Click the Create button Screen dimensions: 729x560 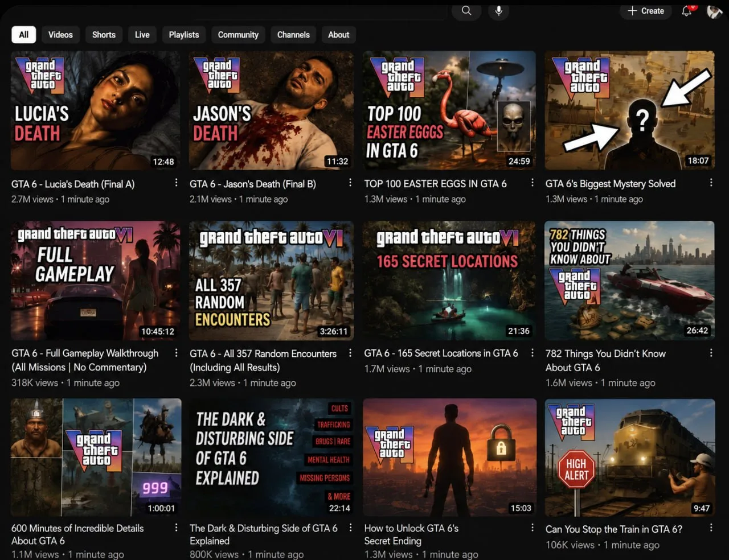646,11
